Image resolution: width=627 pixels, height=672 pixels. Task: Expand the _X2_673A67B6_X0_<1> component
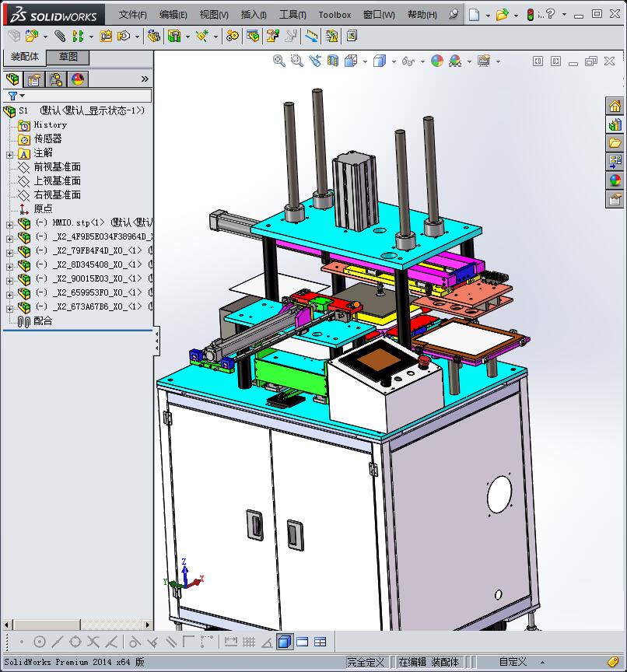coord(9,309)
